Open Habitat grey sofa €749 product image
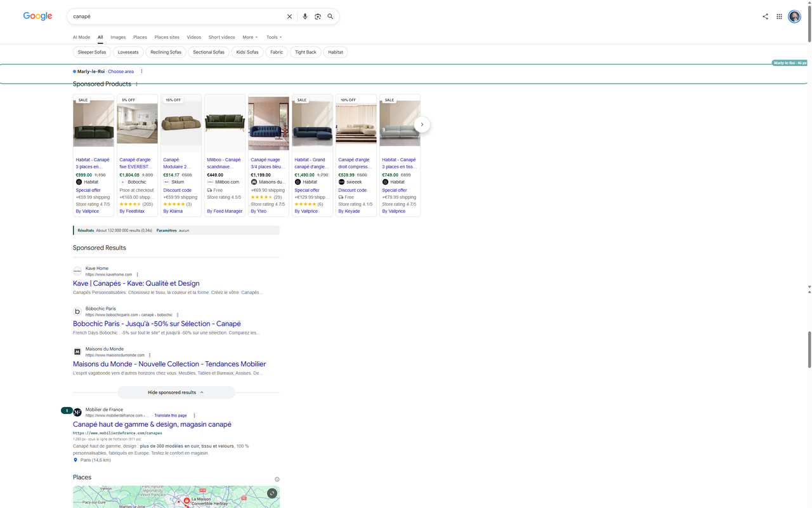Screen dimensions: 812x508 tap(400, 124)
